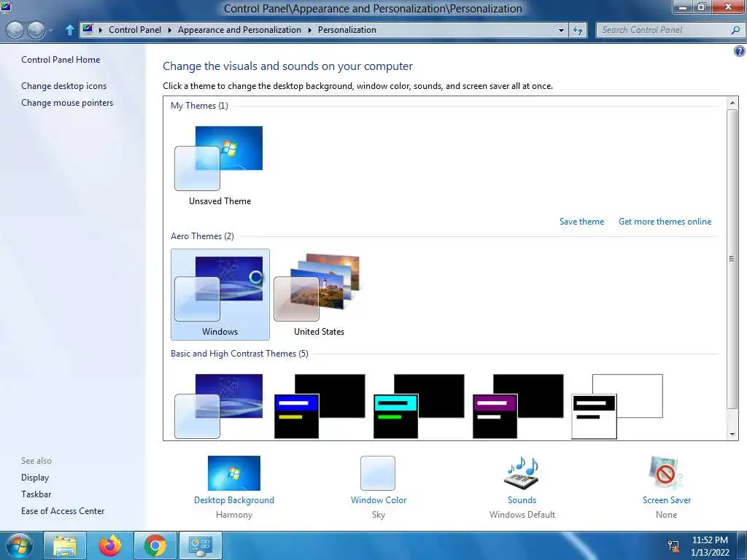Expand arrow after Control Panel breadcrumb
Image resolution: width=747 pixels, height=560 pixels.
[169, 30]
